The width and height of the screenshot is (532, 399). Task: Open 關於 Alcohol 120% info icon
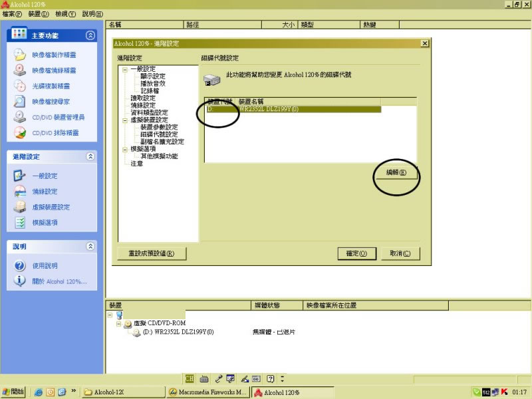[20, 281]
